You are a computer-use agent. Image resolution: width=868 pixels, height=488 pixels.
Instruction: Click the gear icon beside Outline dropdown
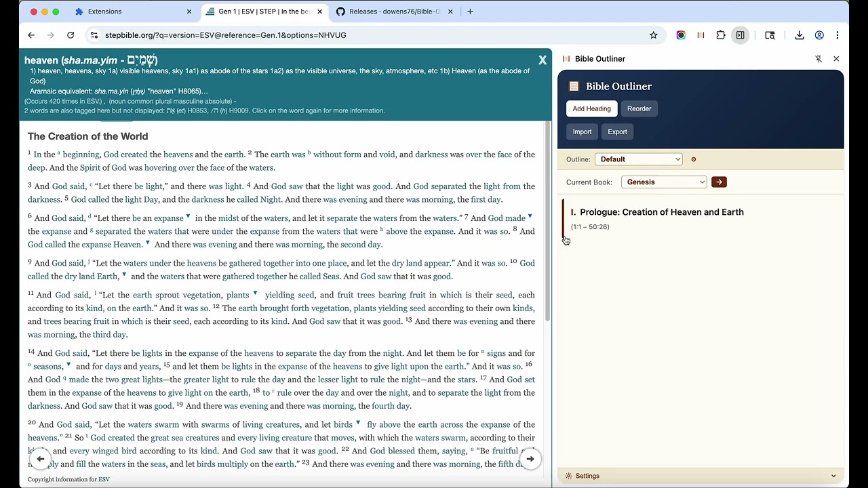[x=693, y=159]
